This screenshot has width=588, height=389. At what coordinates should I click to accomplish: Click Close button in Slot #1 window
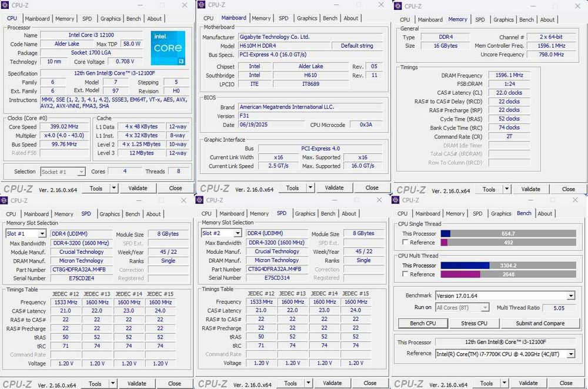(x=175, y=383)
